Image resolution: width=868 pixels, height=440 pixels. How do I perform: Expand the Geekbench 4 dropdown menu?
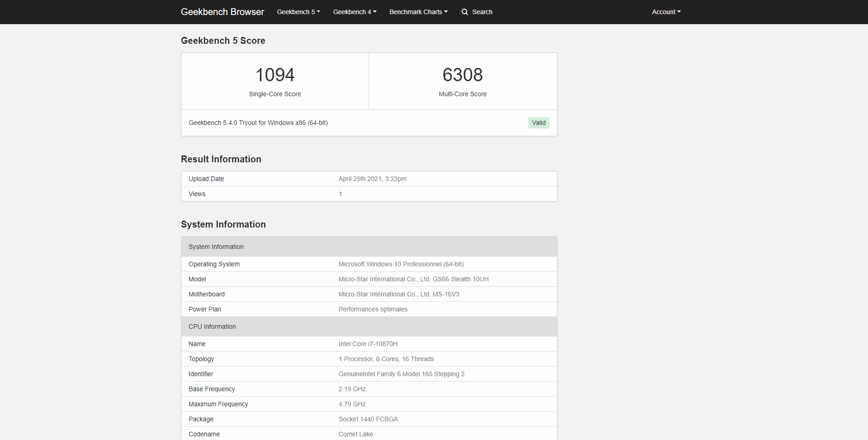click(x=354, y=12)
